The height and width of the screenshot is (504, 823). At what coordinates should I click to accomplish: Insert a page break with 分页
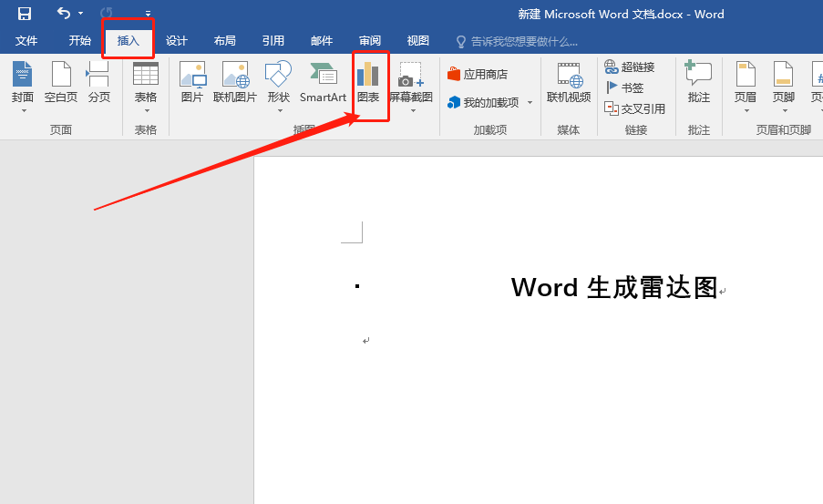pos(98,82)
